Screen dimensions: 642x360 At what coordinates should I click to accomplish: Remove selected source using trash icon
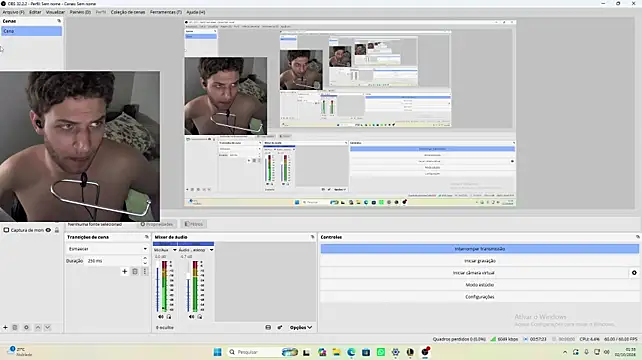(15, 327)
